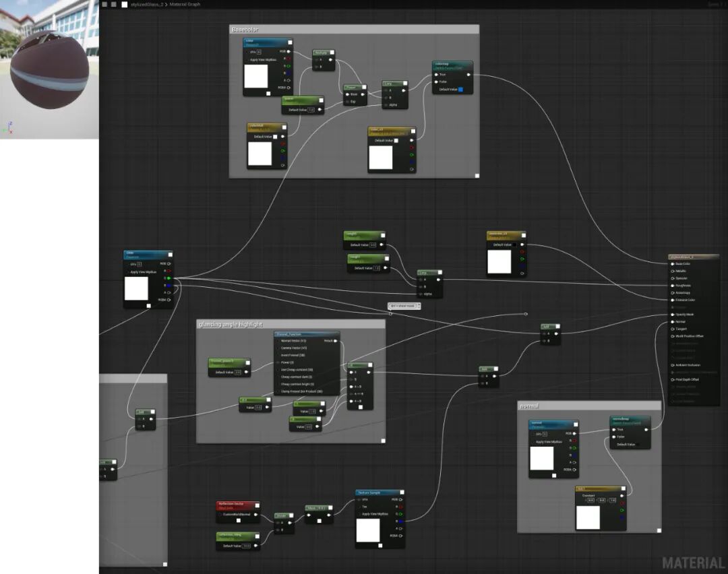Toggle Default Value checkbox on colorswap switch

point(460,90)
